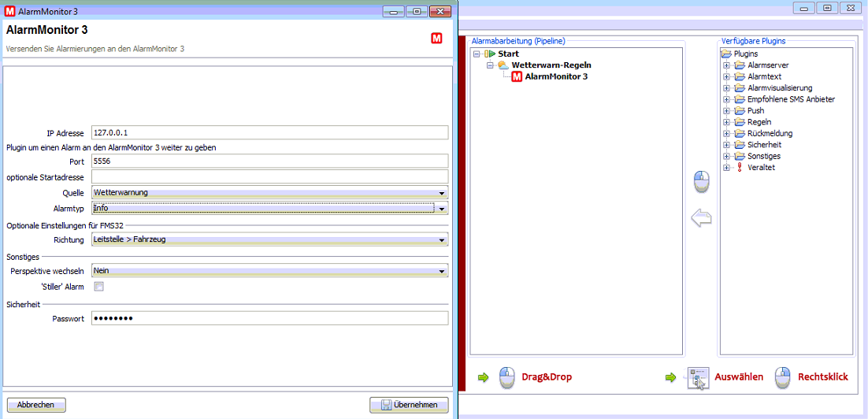This screenshot has height=419, width=868.
Task: Click the IP Adresse input field
Action: click(269, 133)
